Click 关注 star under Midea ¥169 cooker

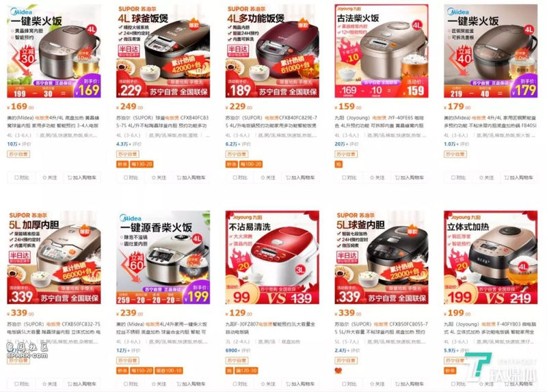click(49, 178)
